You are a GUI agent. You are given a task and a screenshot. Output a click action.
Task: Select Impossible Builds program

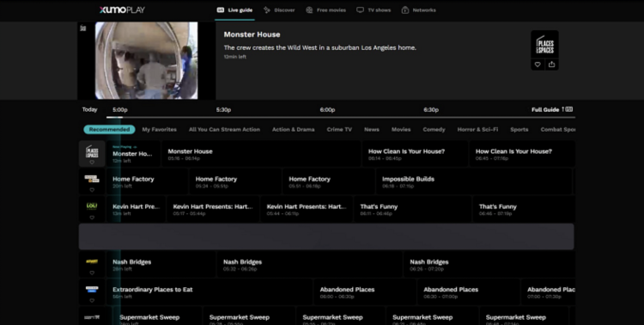click(x=474, y=181)
